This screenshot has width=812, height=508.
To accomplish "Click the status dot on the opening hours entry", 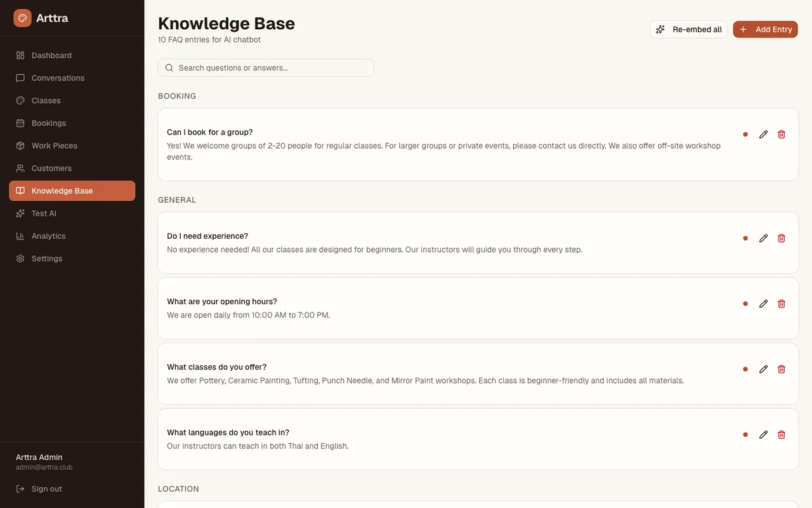I will click(745, 304).
